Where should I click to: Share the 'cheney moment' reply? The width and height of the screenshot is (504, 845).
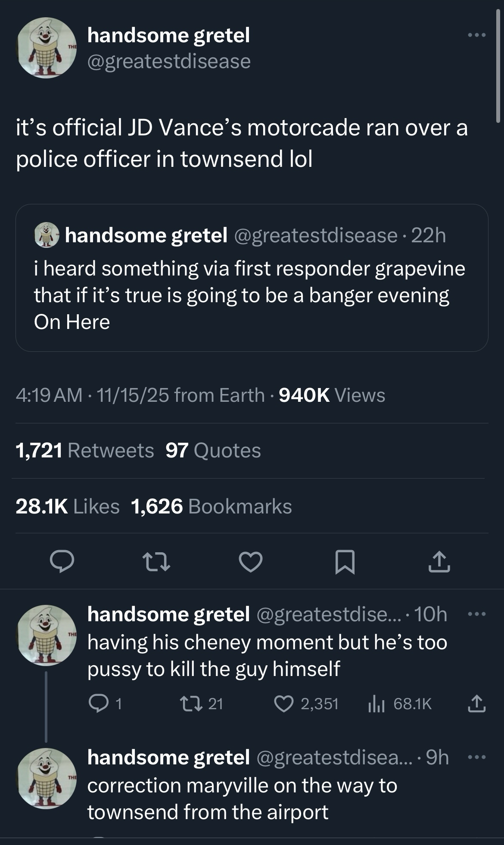[x=476, y=704]
